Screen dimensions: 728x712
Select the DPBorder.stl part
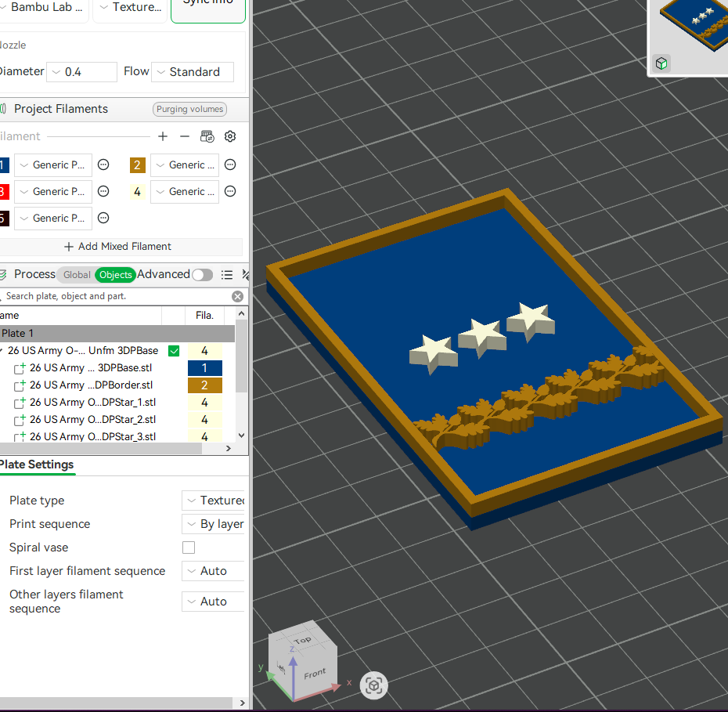tap(91, 385)
